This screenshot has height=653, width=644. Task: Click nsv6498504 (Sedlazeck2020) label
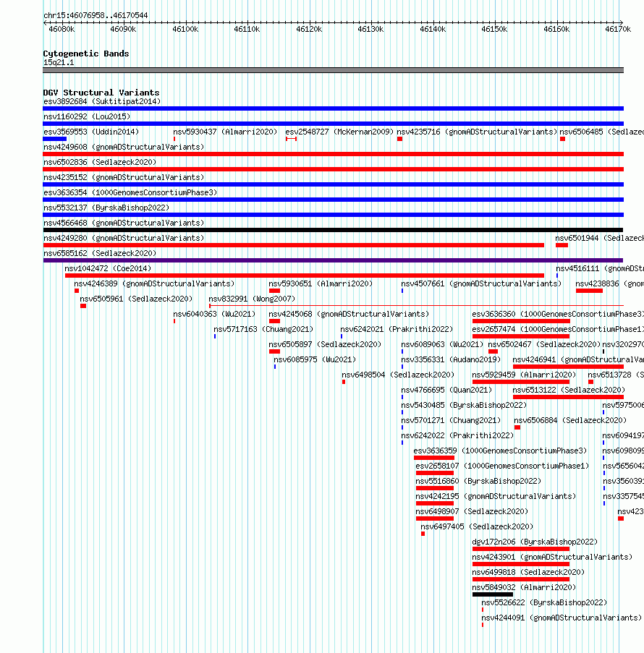click(x=398, y=375)
